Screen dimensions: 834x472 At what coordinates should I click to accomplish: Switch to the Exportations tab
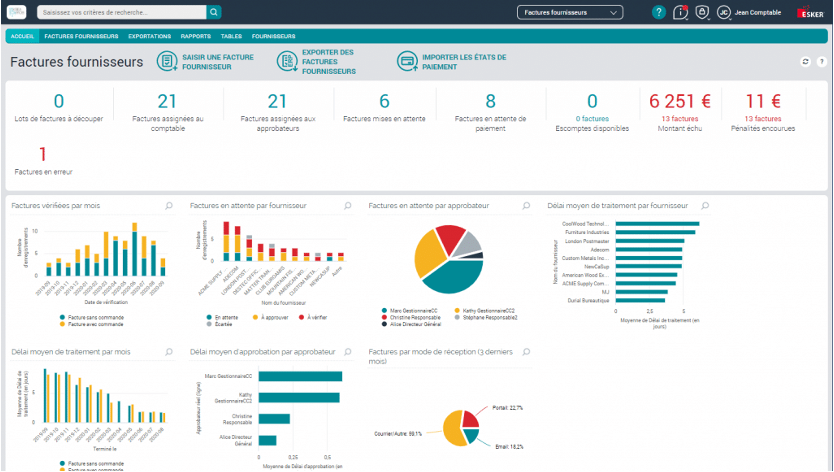(x=149, y=35)
